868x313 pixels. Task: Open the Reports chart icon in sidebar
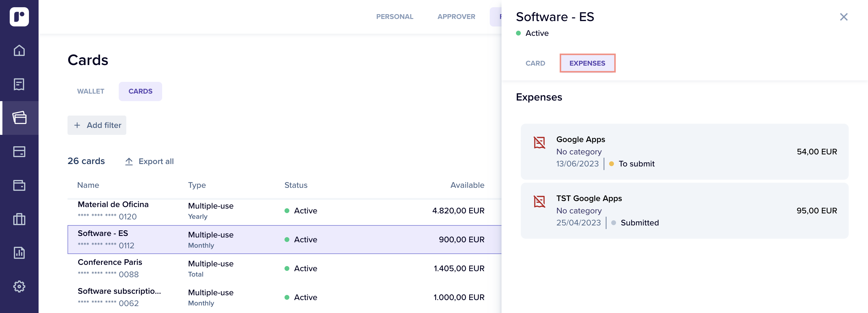click(19, 253)
